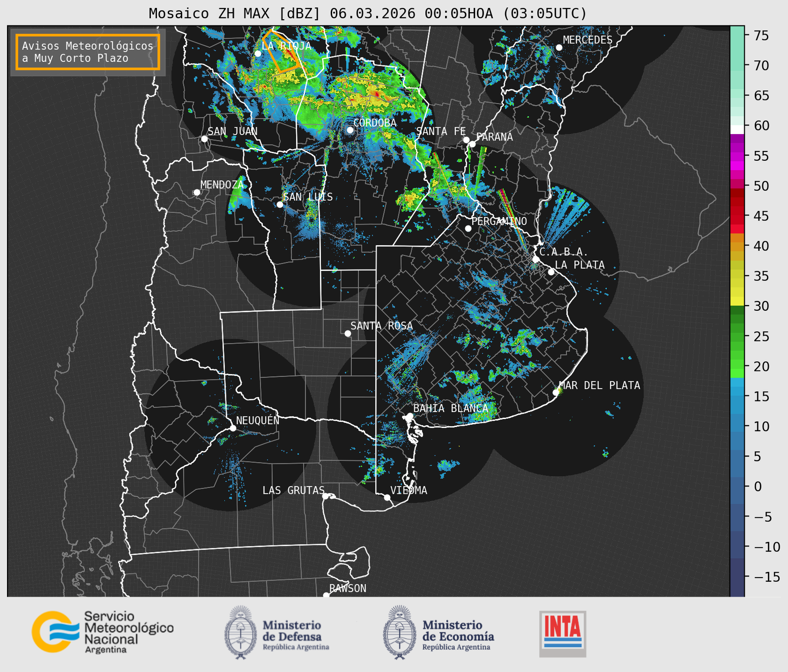Click the San Luis marker dot
Screen dimensions: 788x672
pos(280,205)
